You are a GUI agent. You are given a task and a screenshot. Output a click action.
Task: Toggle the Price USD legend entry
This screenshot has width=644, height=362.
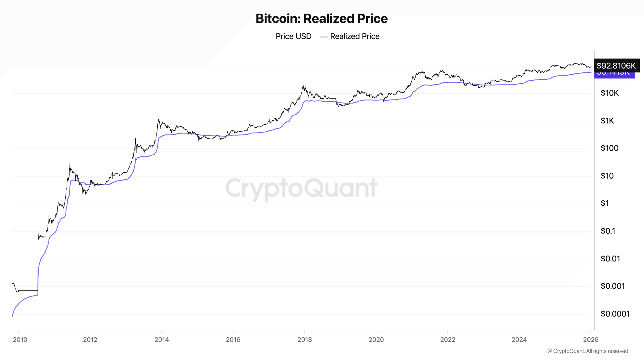tap(293, 36)
